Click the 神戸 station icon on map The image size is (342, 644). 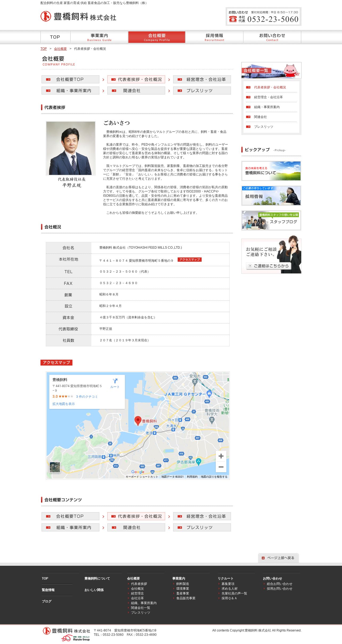(x=111, y=456)
